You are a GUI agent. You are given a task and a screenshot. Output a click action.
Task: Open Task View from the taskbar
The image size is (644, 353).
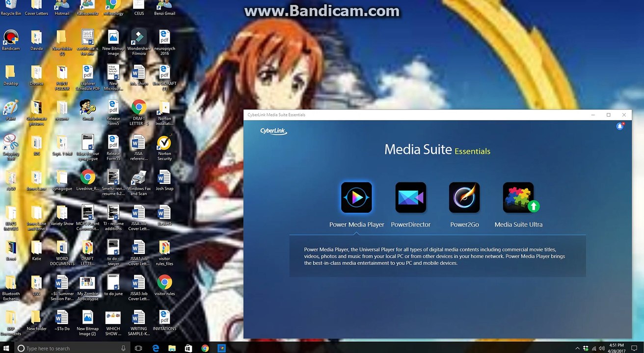point(138,348)
